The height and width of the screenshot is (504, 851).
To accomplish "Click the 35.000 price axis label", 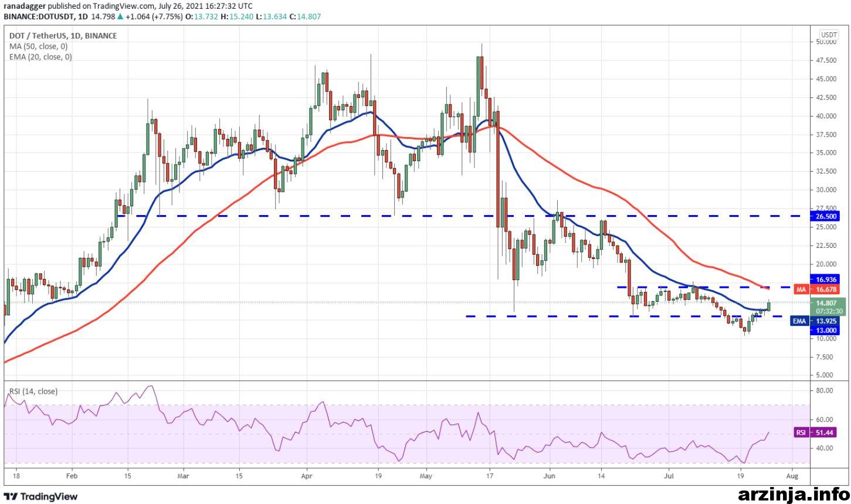I will [825, 153].
